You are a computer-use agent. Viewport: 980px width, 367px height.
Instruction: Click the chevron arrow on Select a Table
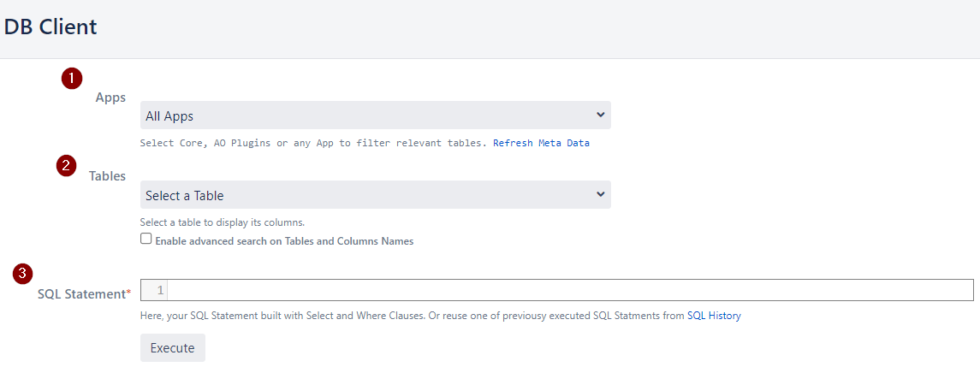(600, 194)
